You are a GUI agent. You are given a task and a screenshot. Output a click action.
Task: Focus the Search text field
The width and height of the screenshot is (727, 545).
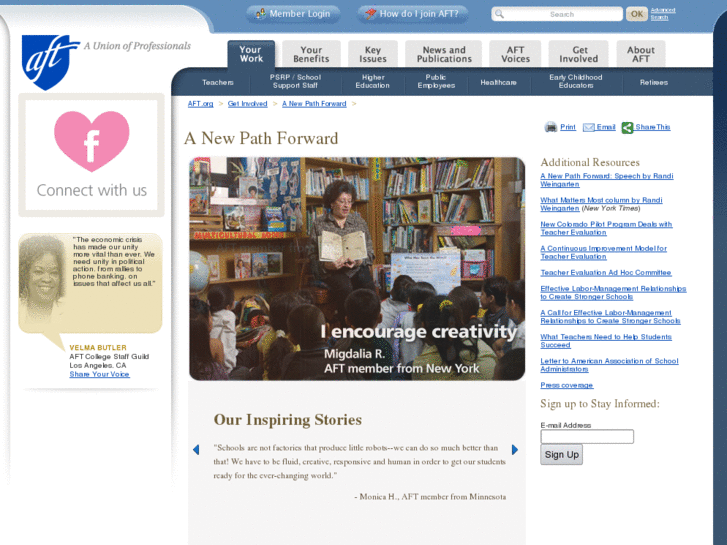click(x=557, y=14)
